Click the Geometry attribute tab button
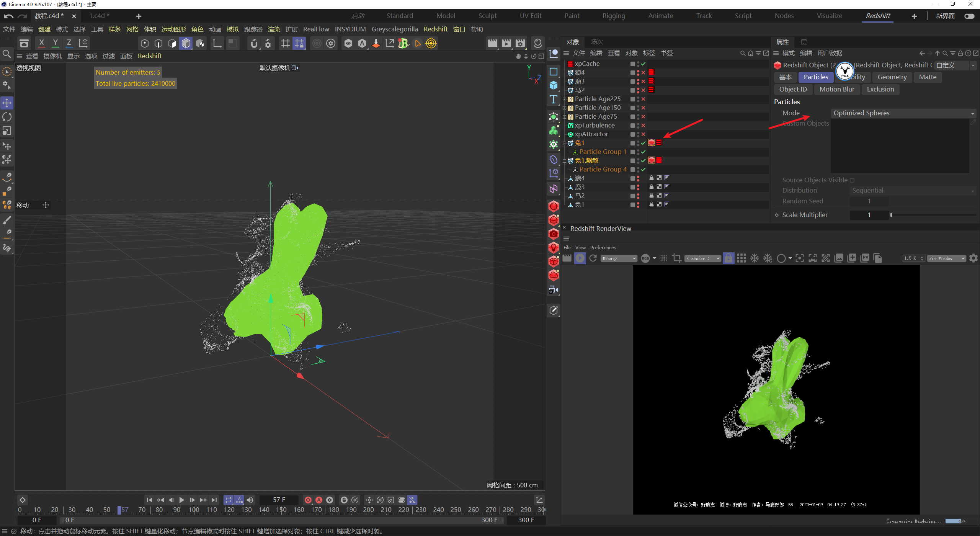 pos(892,77)
